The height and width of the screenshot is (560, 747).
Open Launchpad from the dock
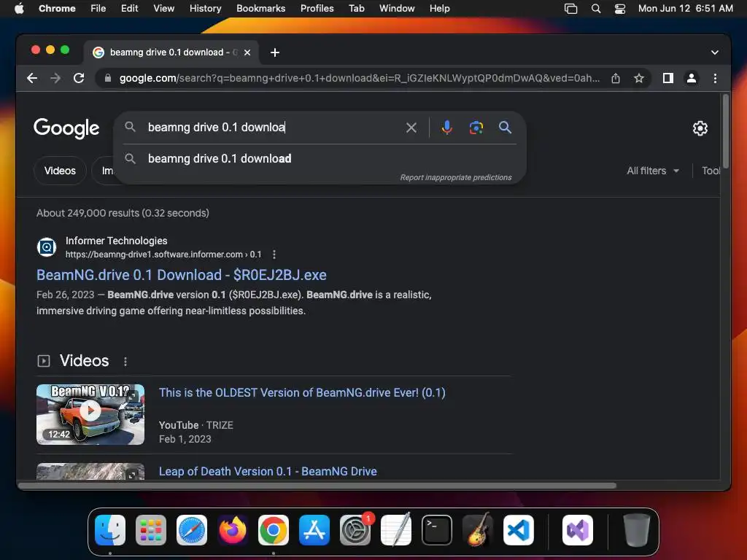tap(151, 530)
